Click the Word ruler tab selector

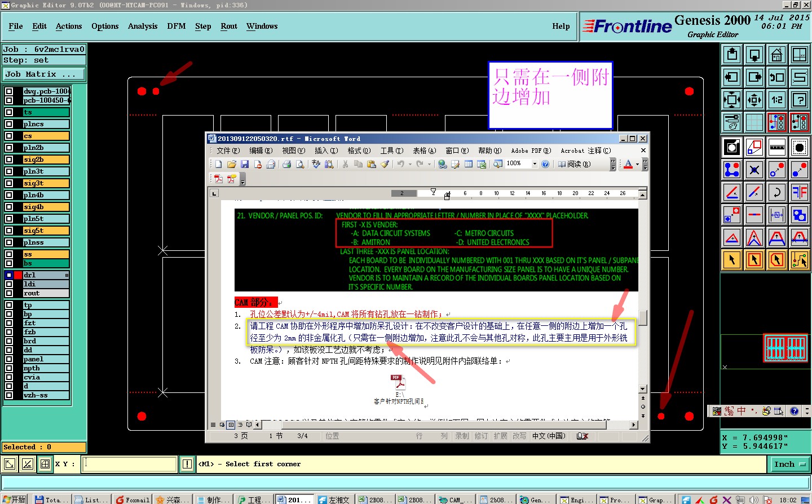tap(214, 193)
